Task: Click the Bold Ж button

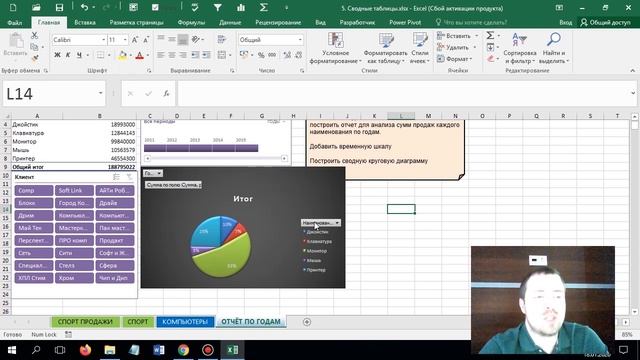Action: (57, 55)
